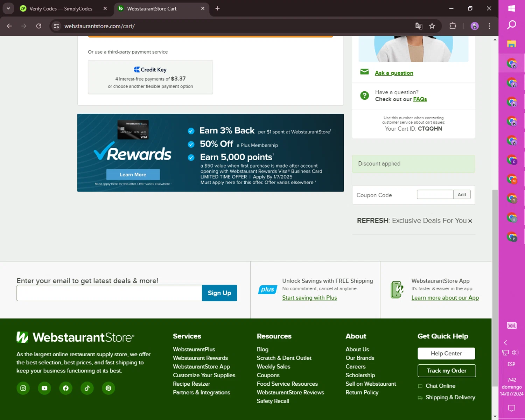Screen dimensions: 525x420
Task: Close the WebstaurantStore Cart tab
Action: pos(203,8)
